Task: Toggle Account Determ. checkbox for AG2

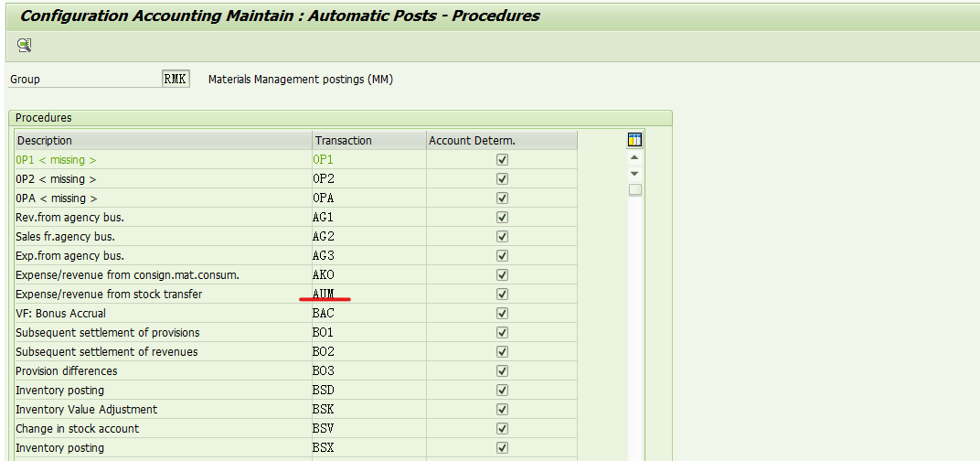Action: point(502,236)
